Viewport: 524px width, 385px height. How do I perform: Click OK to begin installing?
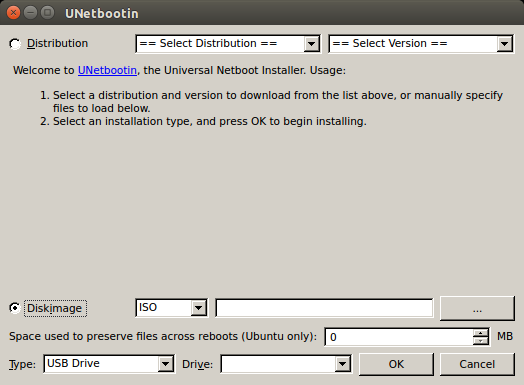pos(396,364)
